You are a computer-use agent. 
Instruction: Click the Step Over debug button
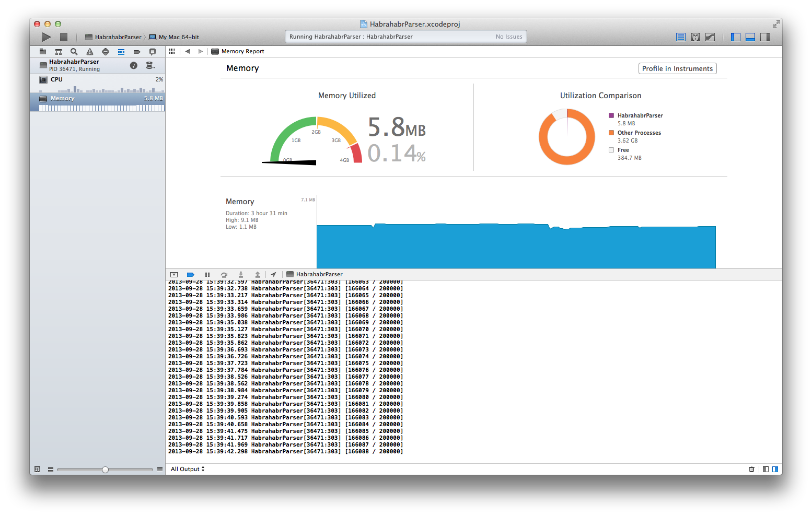(224, 274)
